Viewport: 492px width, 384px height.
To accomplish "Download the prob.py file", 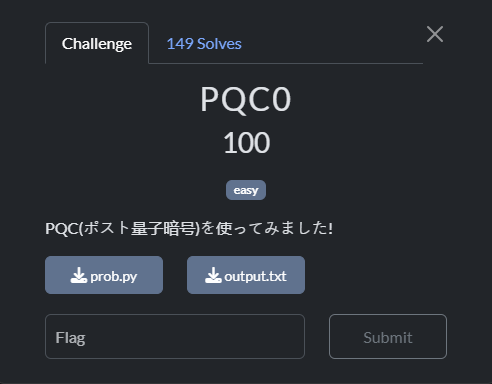I will point(104,275).
